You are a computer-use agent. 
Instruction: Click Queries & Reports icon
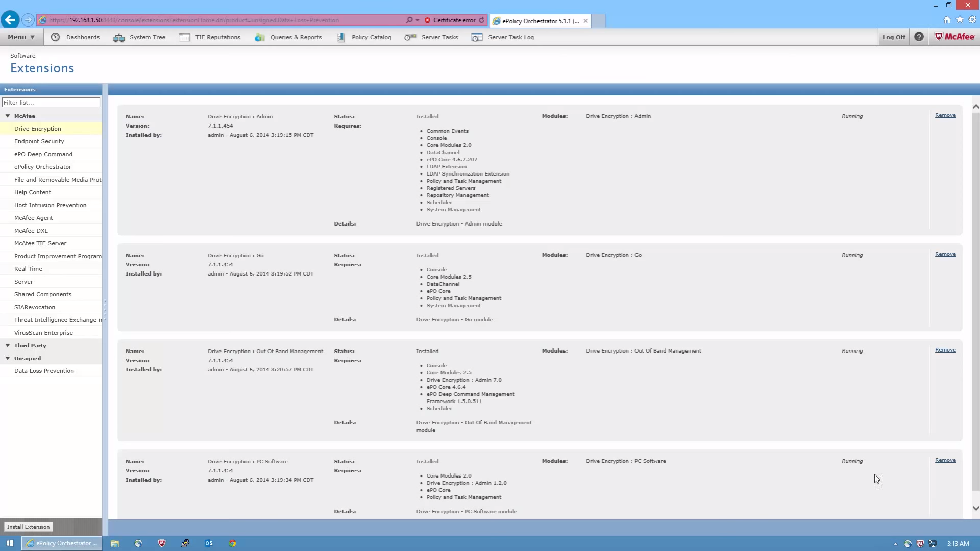click(260, 37)
